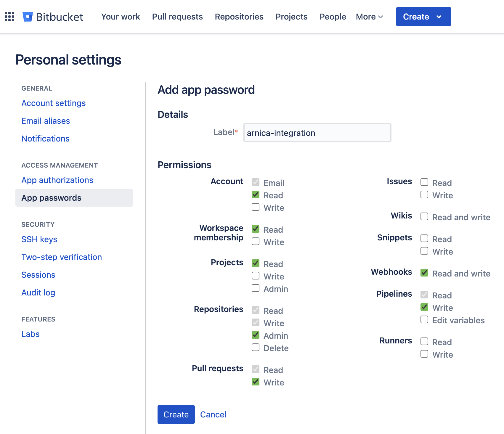The width and height of the screenshot is (504, 434).
Task: Open the Create dropdown in header
Action: click(423, 17)
